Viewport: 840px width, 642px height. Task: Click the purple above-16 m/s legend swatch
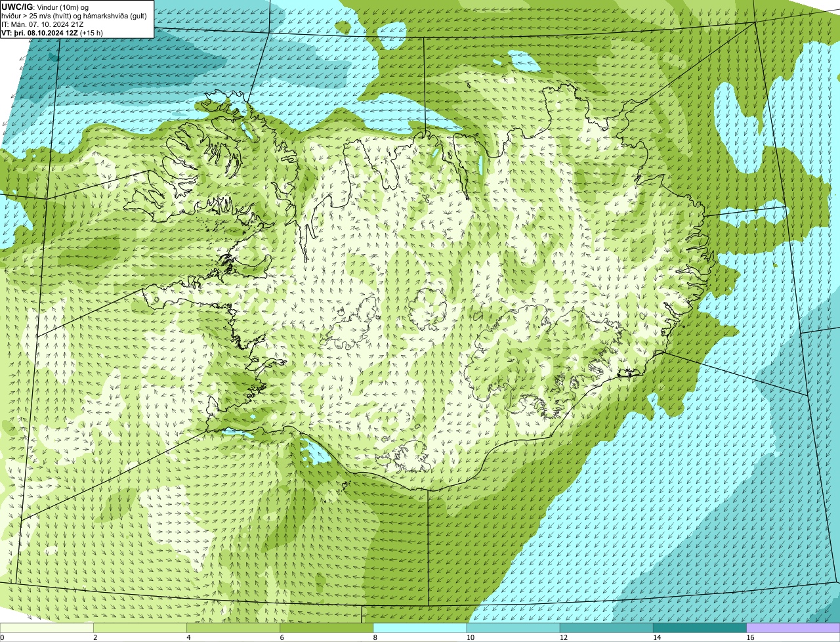coord(793,628)
